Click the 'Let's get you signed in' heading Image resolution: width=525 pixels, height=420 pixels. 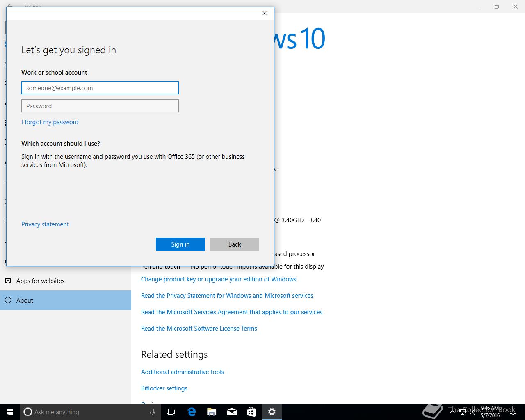pos(68,50)
